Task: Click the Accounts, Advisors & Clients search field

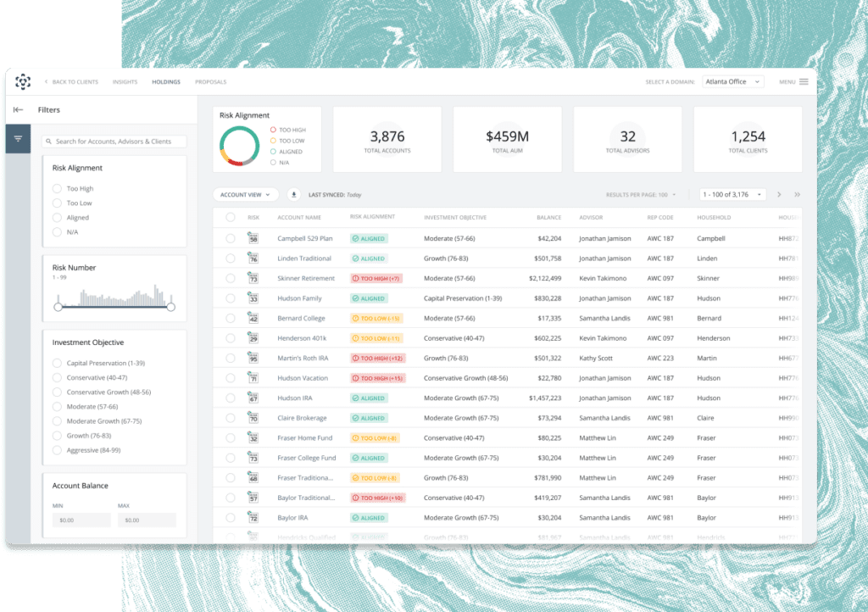Action: (114, 142)
